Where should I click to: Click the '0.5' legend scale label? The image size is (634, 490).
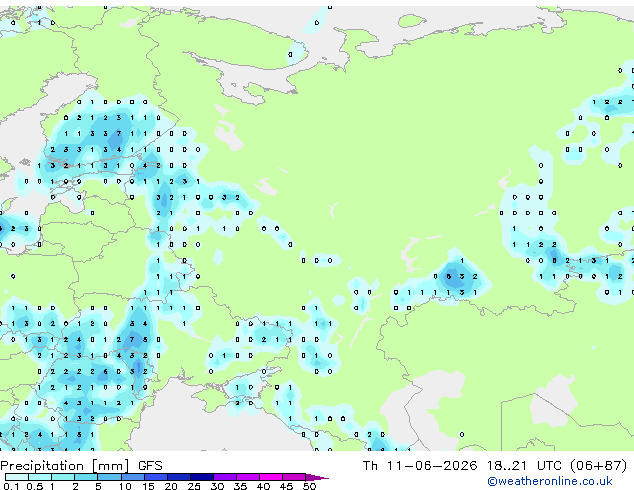pos(35,486)
